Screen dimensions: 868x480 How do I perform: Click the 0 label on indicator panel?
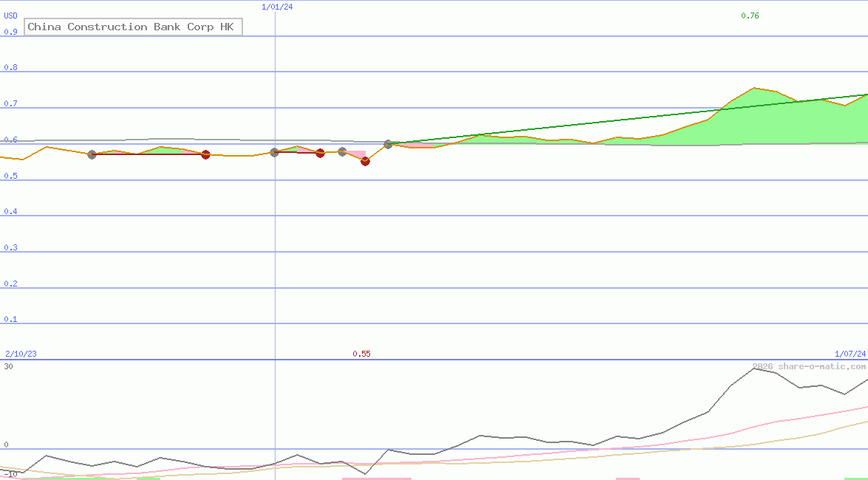click(6, 445)
